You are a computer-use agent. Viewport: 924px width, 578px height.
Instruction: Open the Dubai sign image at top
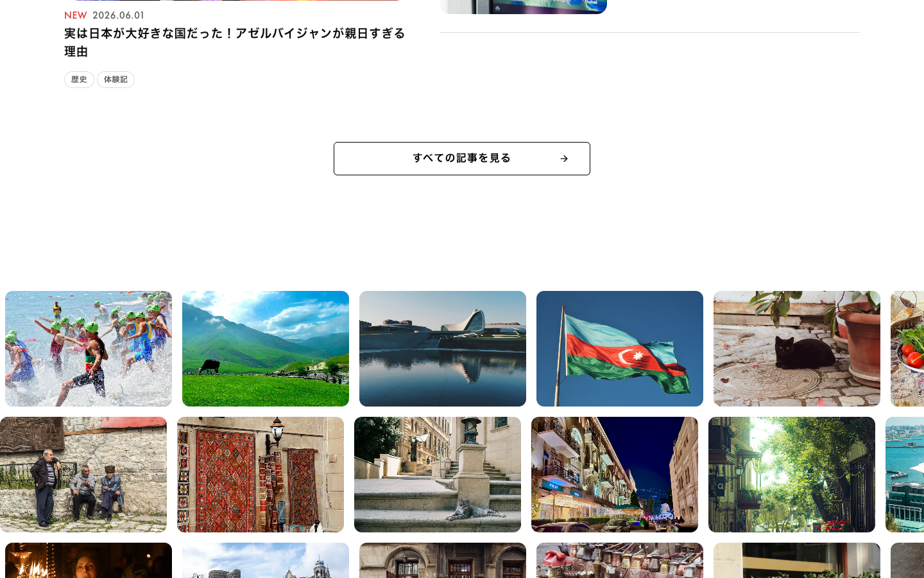pos(524,6)
